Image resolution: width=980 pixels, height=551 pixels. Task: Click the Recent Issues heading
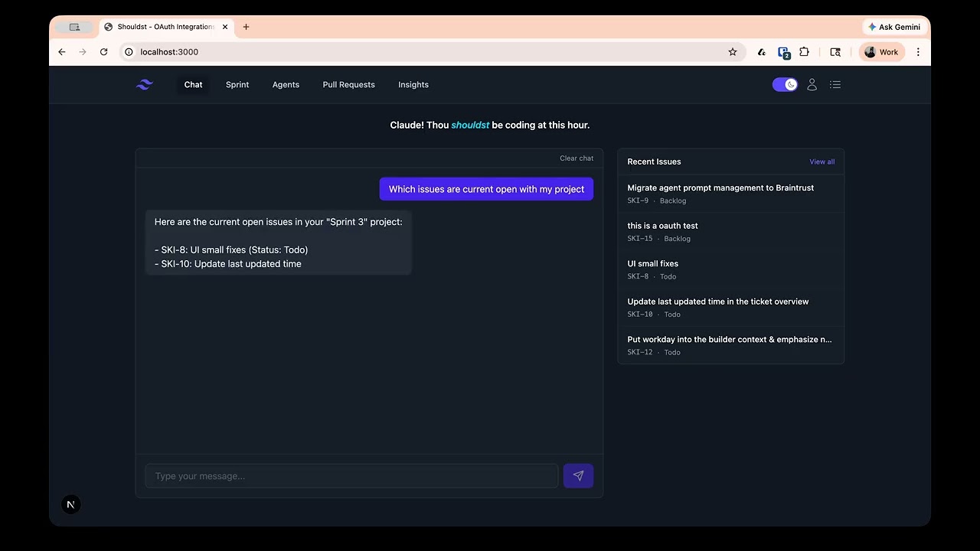pyautogui.click(x=654, y=161)
